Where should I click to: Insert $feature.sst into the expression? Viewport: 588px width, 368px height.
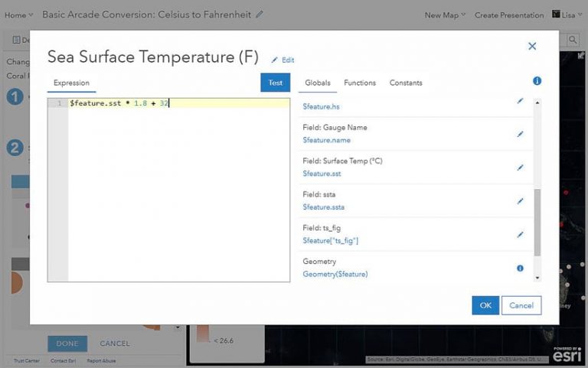[322, 174]
